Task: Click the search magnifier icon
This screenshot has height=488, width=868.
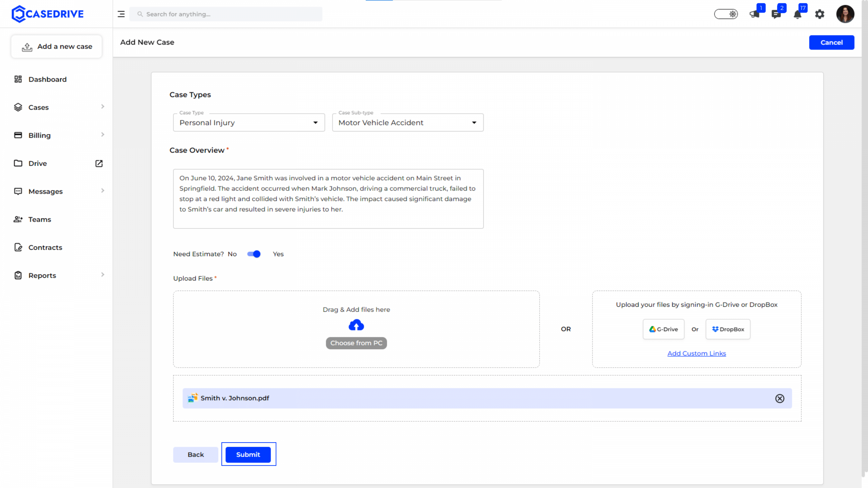Action: pos(140,14)
